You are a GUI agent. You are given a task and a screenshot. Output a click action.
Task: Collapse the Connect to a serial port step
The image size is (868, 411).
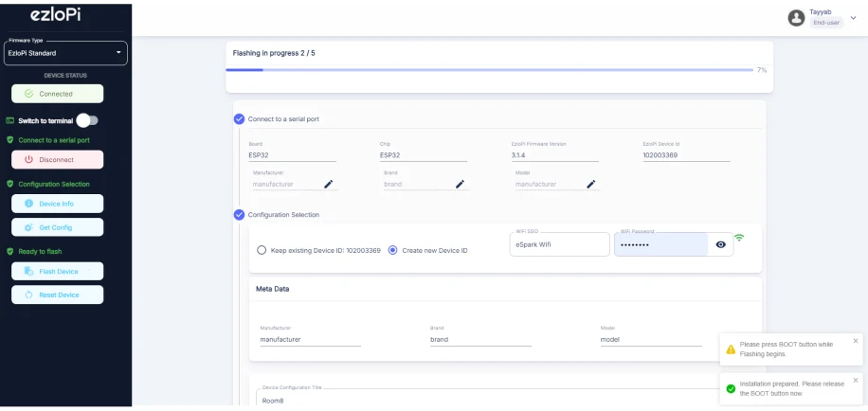point(239,118)
